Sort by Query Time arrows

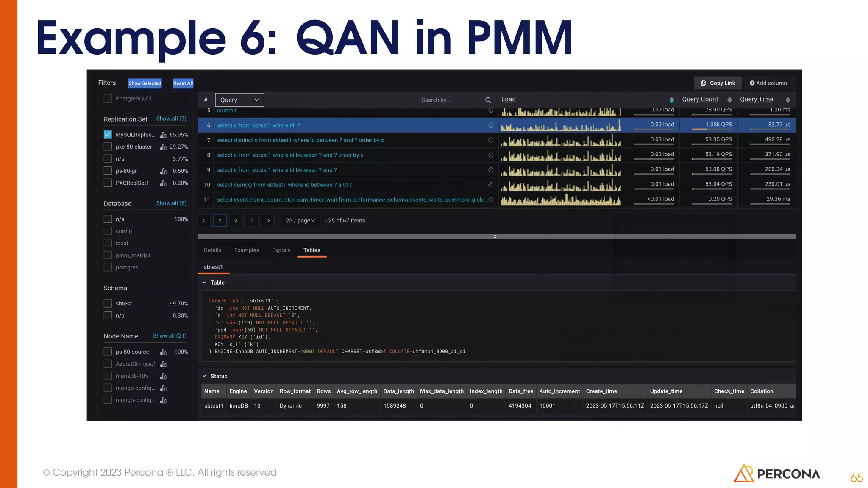tap(787, 100)
